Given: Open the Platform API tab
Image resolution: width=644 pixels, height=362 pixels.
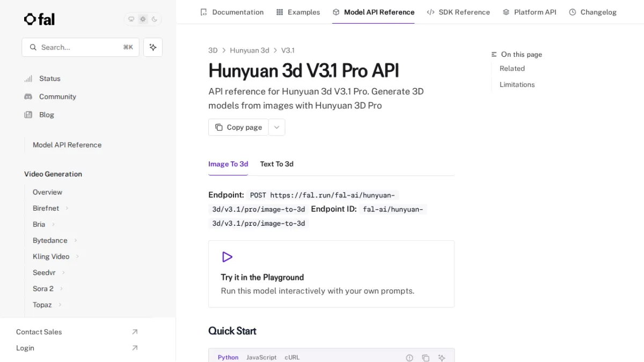Looking at the screenshot, I should point(529,12).
